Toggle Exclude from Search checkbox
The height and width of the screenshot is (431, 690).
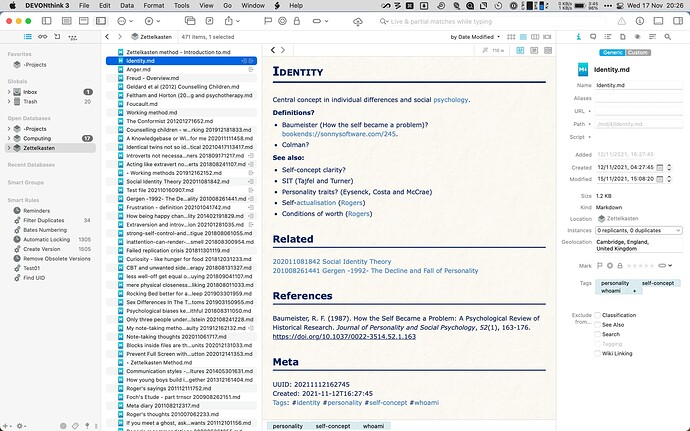pyautogui.click(x=597, y=334)
